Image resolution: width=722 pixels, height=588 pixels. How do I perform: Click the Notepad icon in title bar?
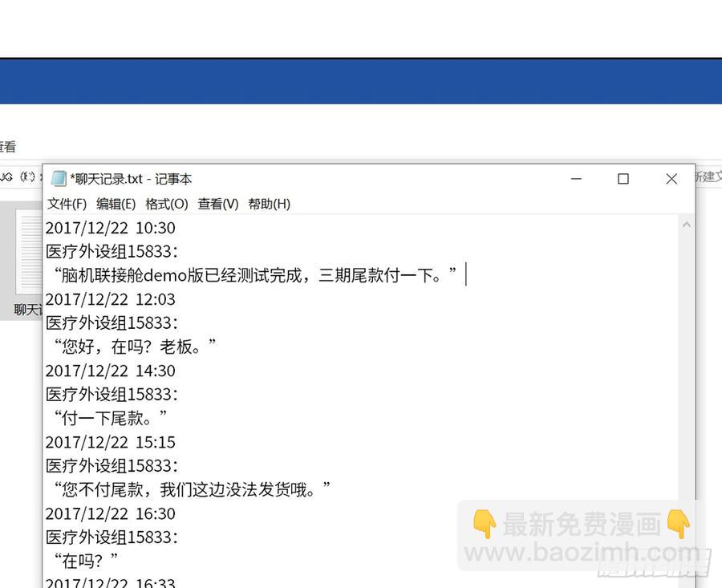59,179
